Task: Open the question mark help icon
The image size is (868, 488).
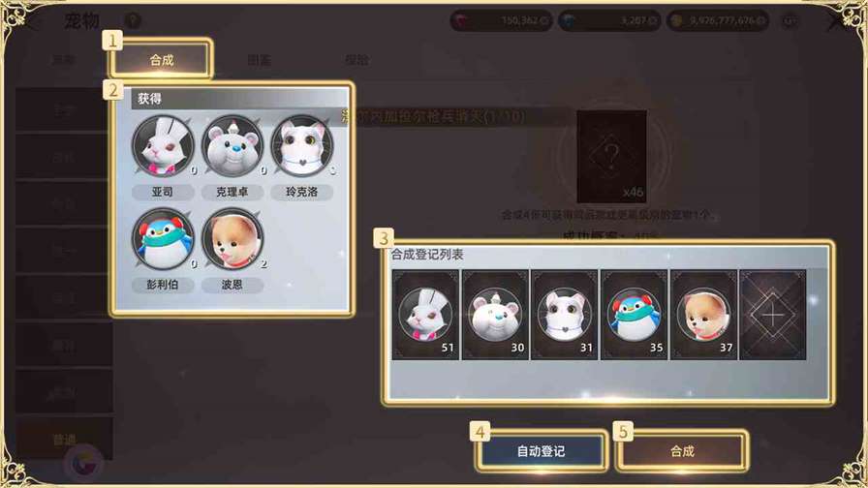Action: pos(133,21)
